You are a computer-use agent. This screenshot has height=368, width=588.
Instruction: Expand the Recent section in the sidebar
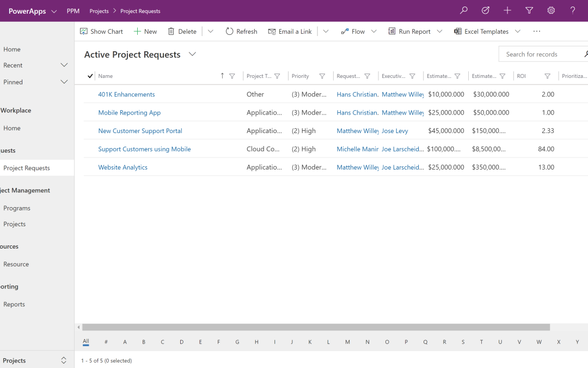[64, 65]
